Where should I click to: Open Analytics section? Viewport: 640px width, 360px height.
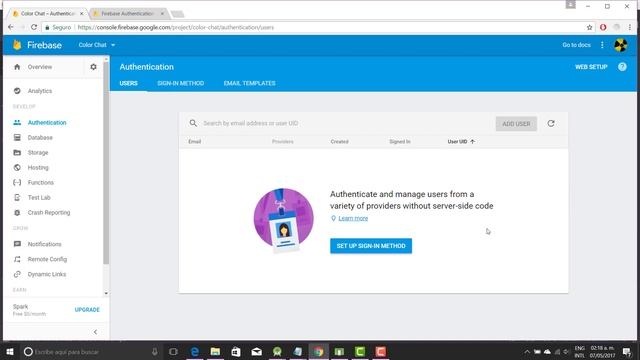click(x=40, y=91)
